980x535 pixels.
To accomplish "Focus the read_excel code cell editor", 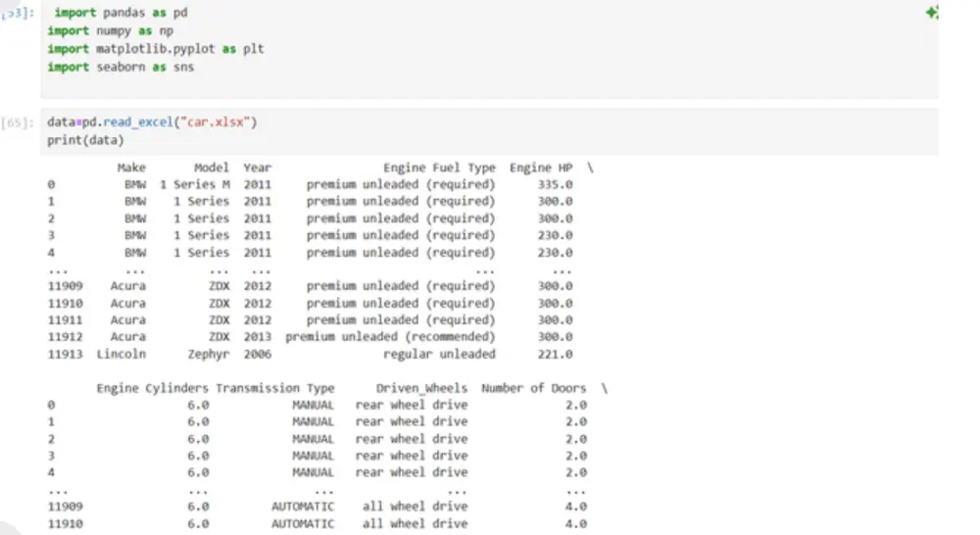I will (x=489, y=131).
